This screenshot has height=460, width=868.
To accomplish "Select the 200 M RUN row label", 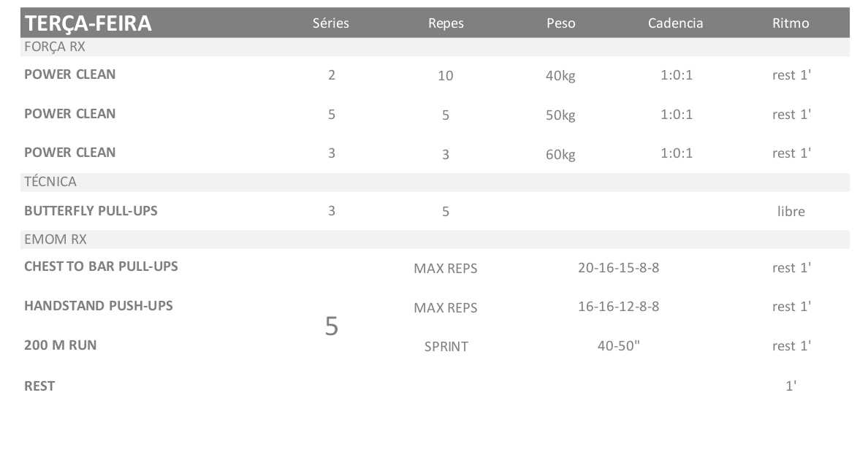I will point(61,345).
